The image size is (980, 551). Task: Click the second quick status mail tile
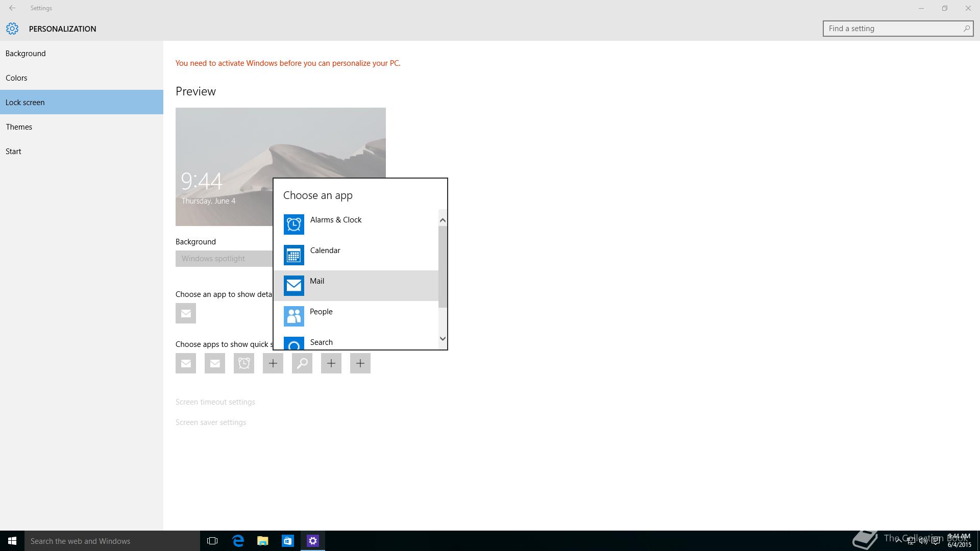(x=215, y=363)
